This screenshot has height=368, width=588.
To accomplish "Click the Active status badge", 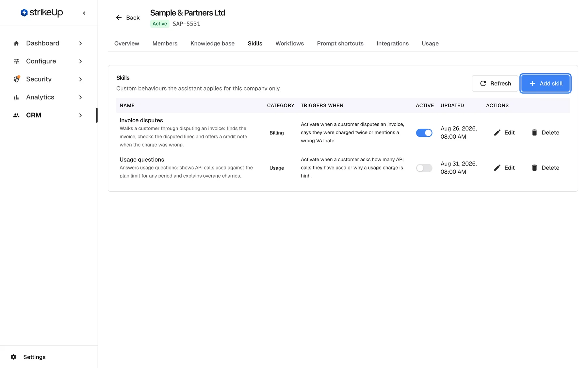I will [x=160, y=24].
